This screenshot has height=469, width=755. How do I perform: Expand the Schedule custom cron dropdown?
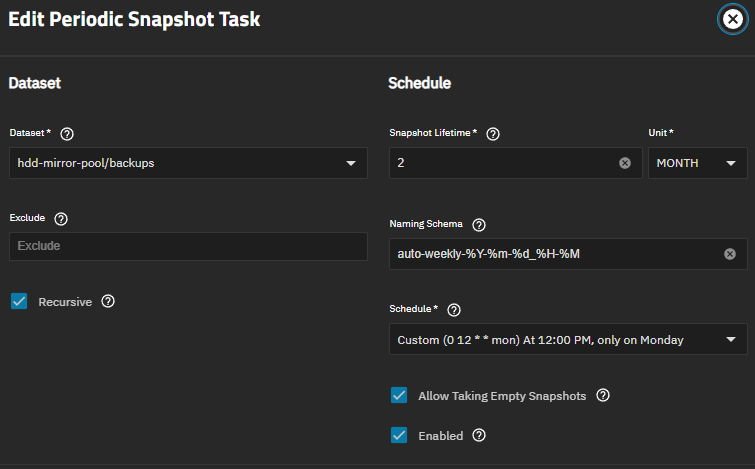(x=568, y=339)
